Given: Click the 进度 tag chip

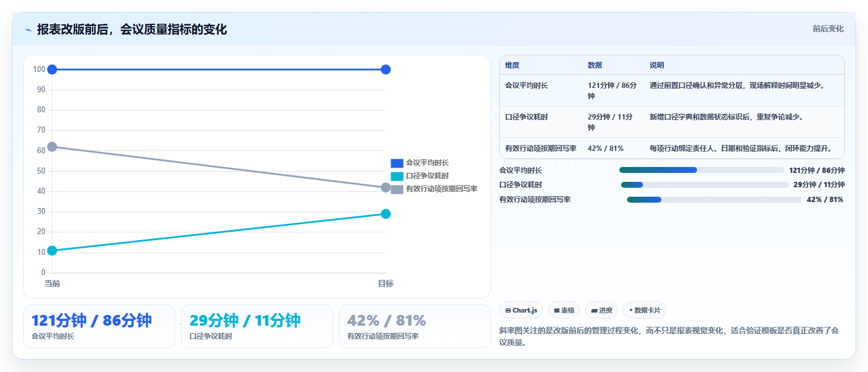Looking at the screenshot, I should (601, 310).
